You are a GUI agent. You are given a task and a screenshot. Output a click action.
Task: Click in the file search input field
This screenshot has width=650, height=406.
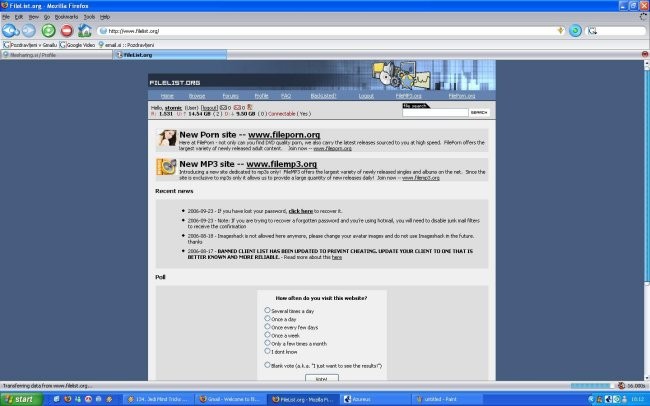[435, 112]
